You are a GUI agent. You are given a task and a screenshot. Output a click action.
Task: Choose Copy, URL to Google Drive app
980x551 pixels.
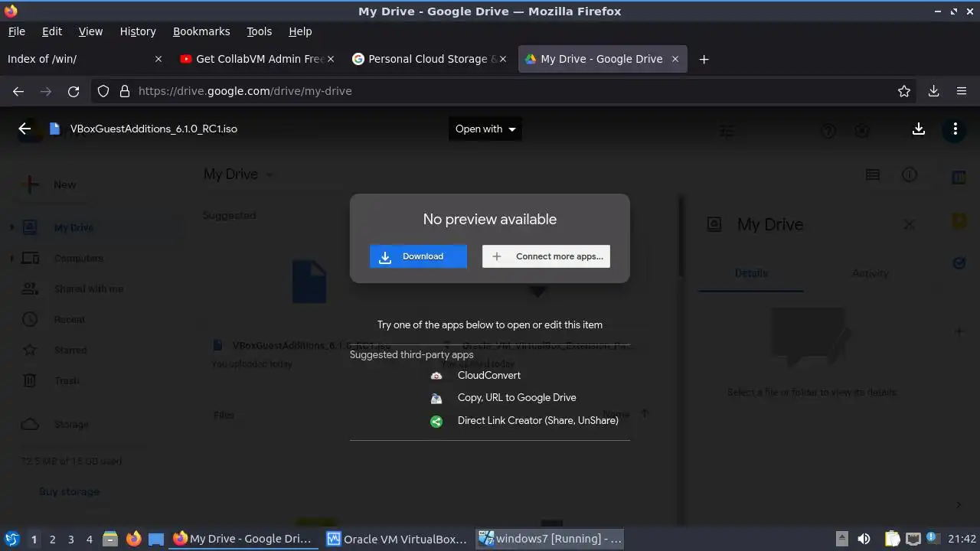517,397
